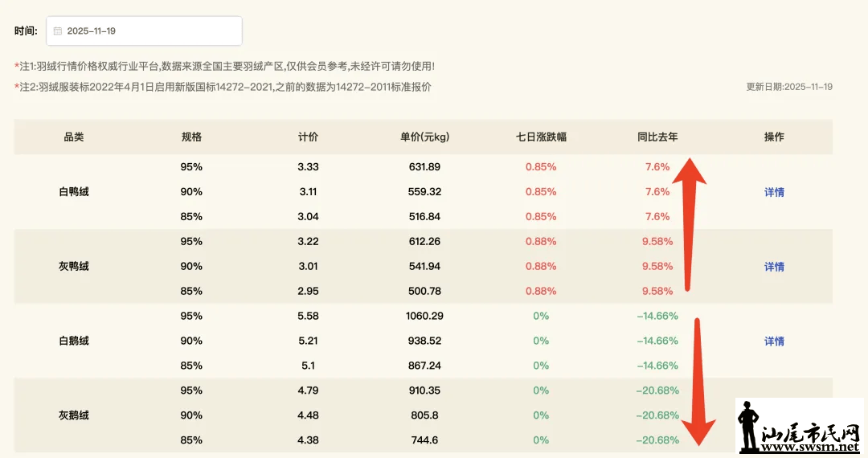Select the 规格 column header
This screenshot has height=458, width=868.
[192, 137]
